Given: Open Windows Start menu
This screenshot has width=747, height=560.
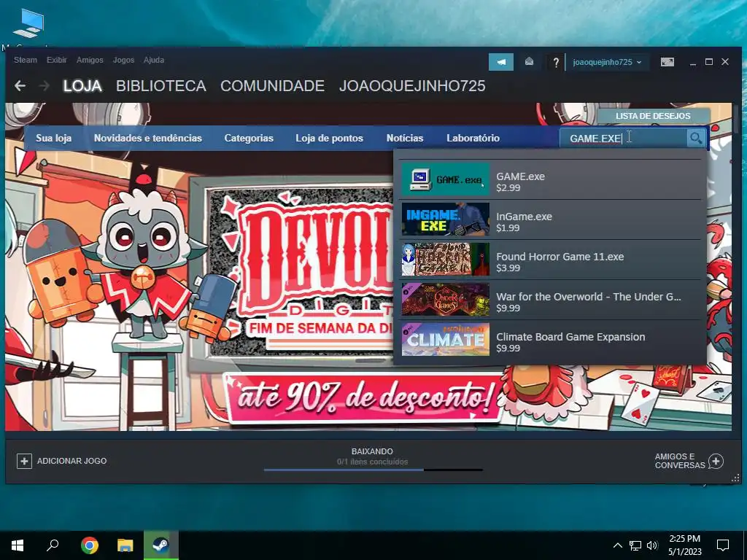Looking at the screenshot, I should coord(18,545).
